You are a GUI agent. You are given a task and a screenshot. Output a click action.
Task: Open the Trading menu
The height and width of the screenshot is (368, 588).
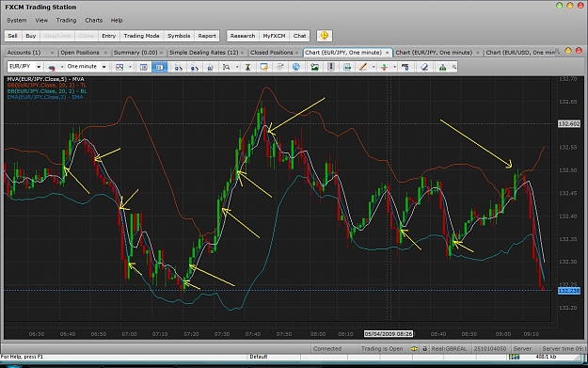66,21
